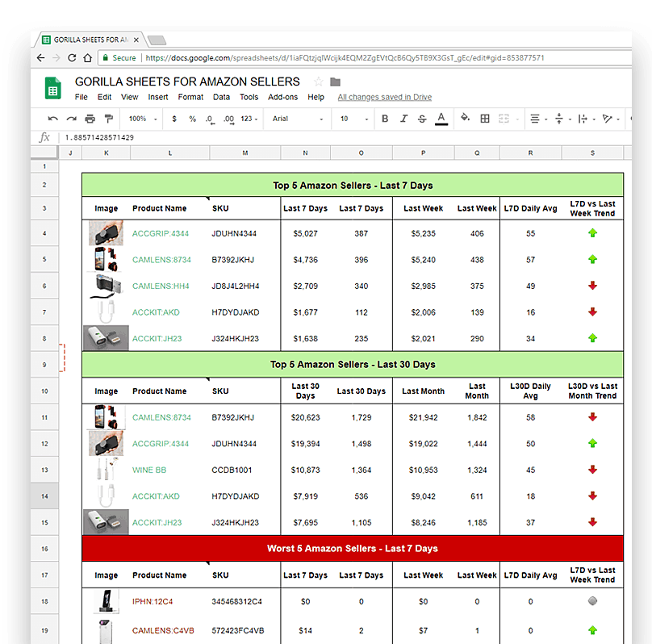The height and width of the screenshot is (644, 652).
Task: Go back in browser
Action: [x=40, y=58]
